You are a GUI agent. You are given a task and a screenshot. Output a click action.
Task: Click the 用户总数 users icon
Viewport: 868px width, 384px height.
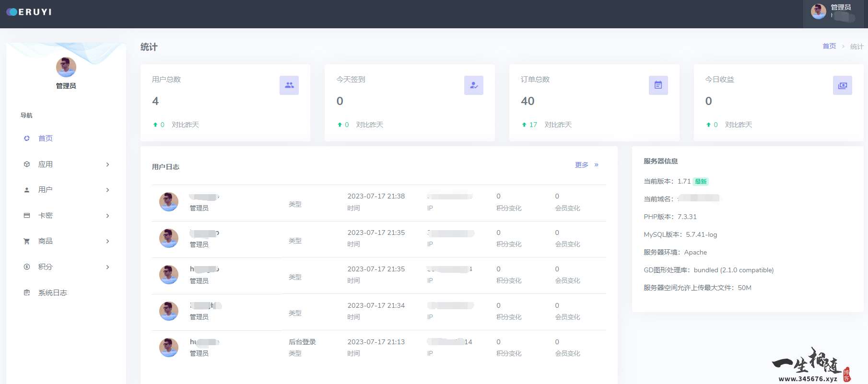(x=289, y=85)
